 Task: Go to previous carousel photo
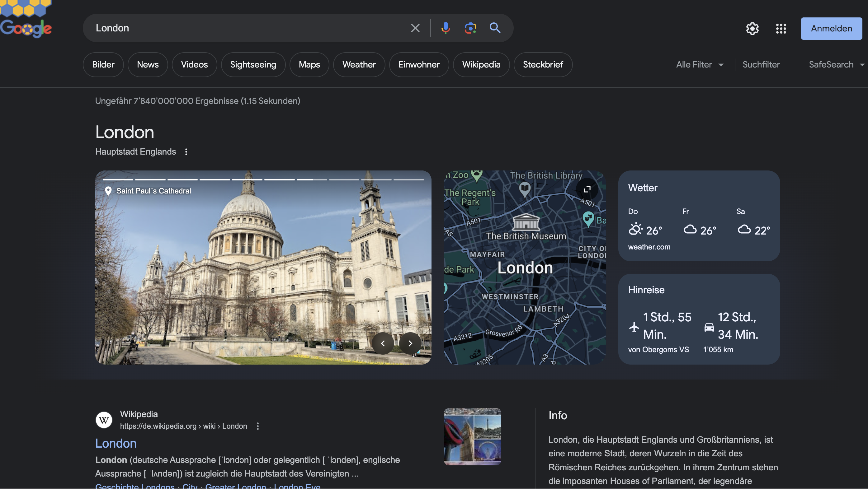(383, 343)
